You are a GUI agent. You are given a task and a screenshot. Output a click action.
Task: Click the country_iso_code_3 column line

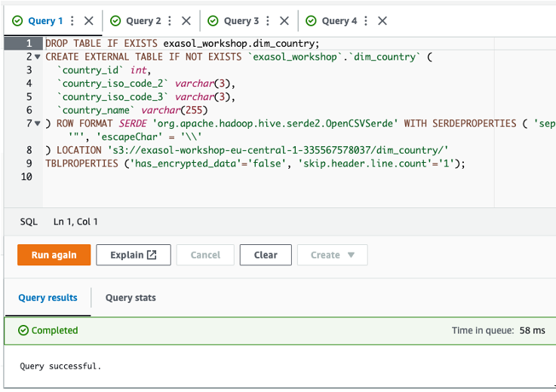[146, 96]
